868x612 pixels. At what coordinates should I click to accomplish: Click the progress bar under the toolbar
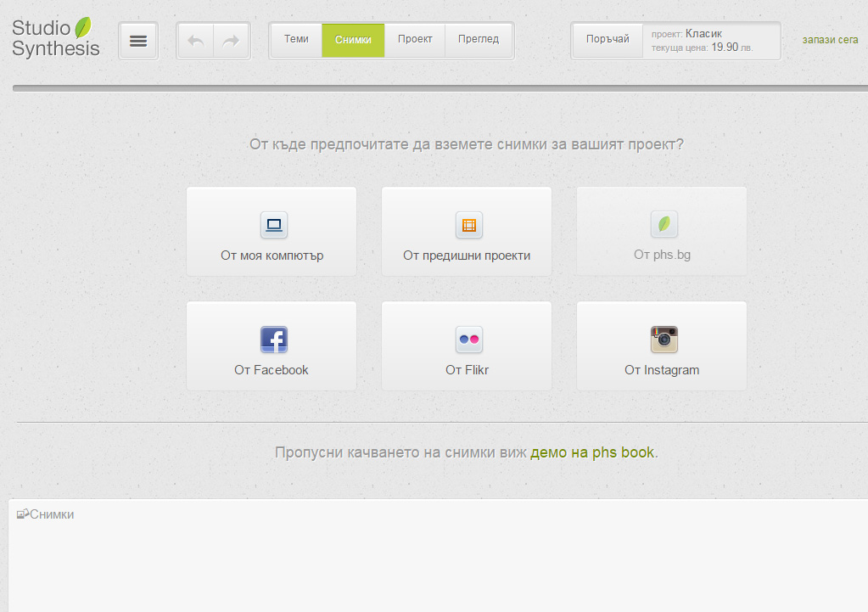(x=440, y=88)
